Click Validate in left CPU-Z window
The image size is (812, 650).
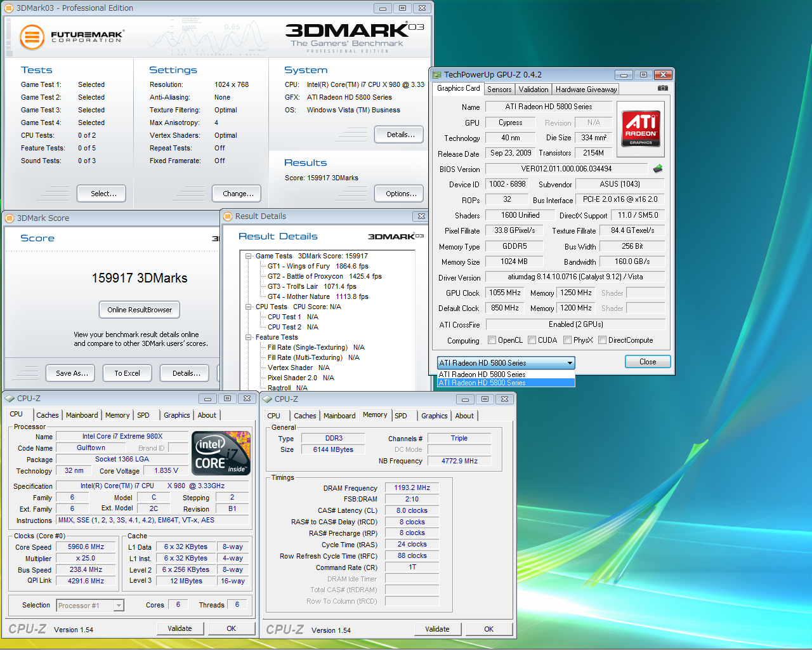point(180,628)
